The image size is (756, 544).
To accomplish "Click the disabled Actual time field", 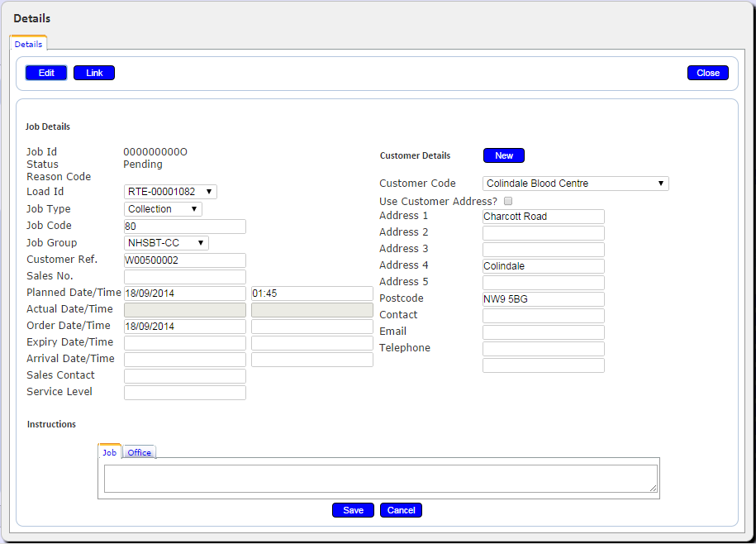I will click(x=312, y=310).
